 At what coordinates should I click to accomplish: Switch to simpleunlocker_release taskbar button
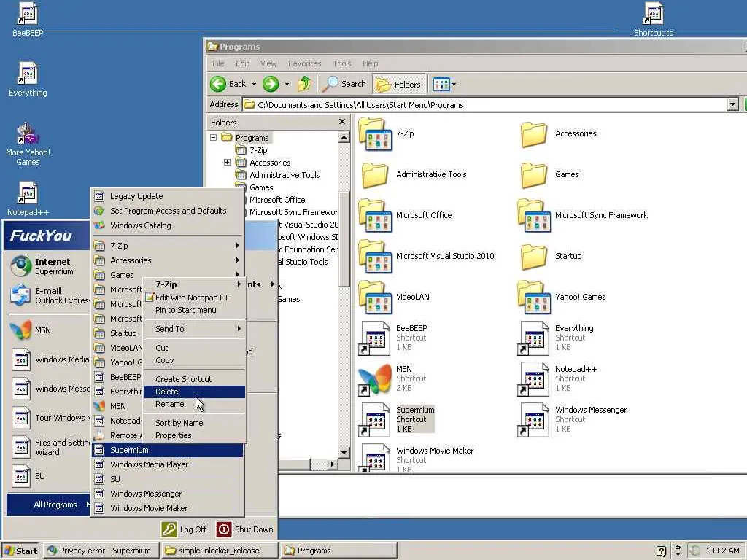click(220, 551)
